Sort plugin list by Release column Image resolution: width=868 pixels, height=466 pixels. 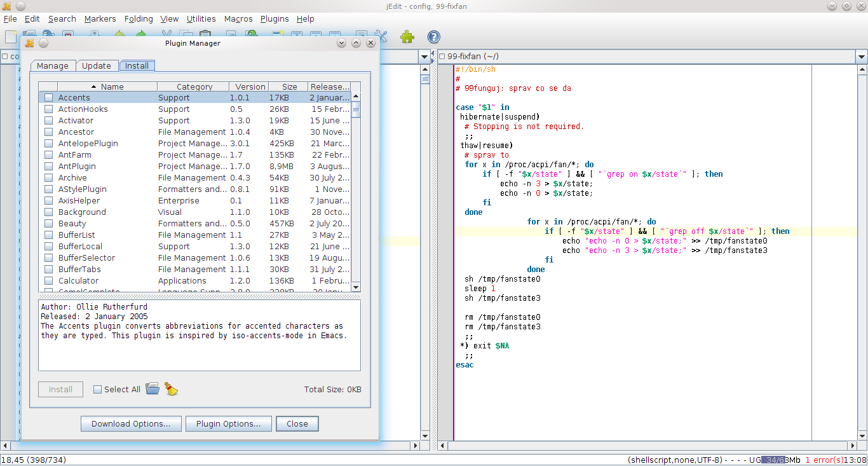[x=330, y=86]
